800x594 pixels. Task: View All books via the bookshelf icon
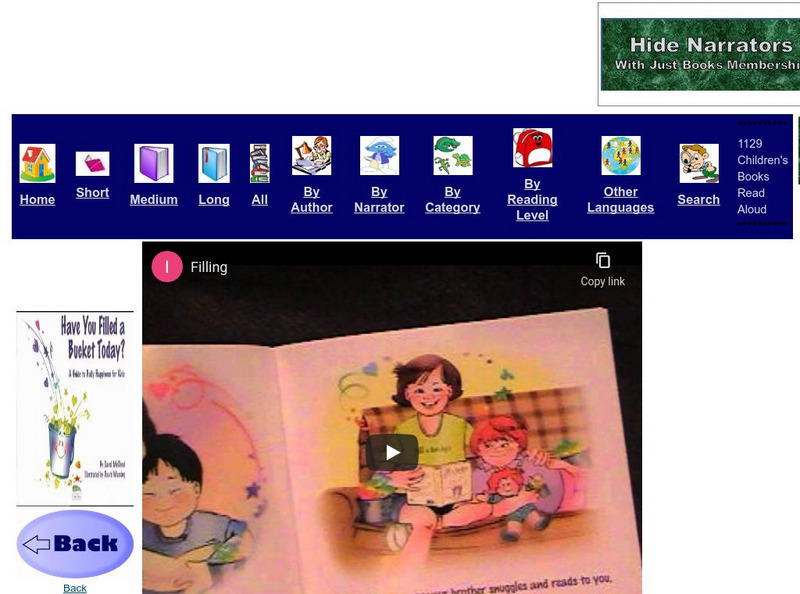pyautogui.click(x=259, y=160)
